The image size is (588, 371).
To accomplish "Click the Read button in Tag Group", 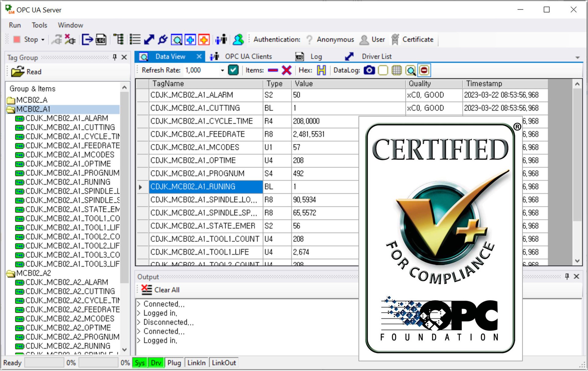I will click(26, 72).
